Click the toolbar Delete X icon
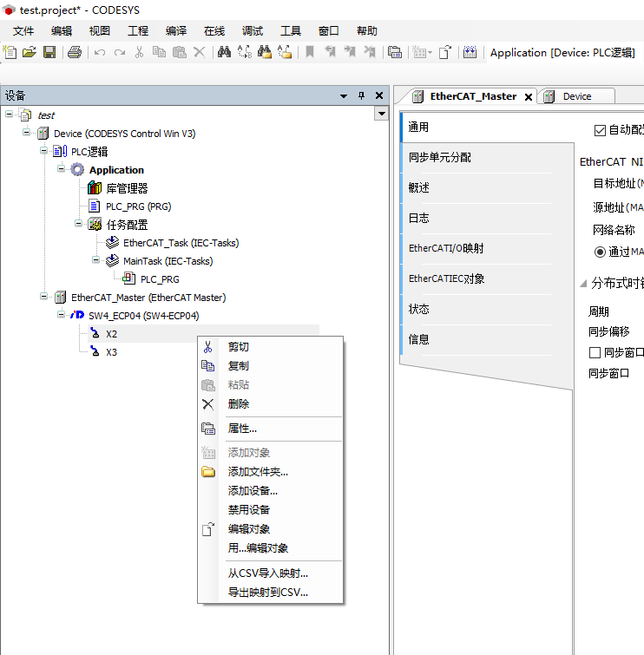This screenshot has width=644, height=655. coord(200,52)
